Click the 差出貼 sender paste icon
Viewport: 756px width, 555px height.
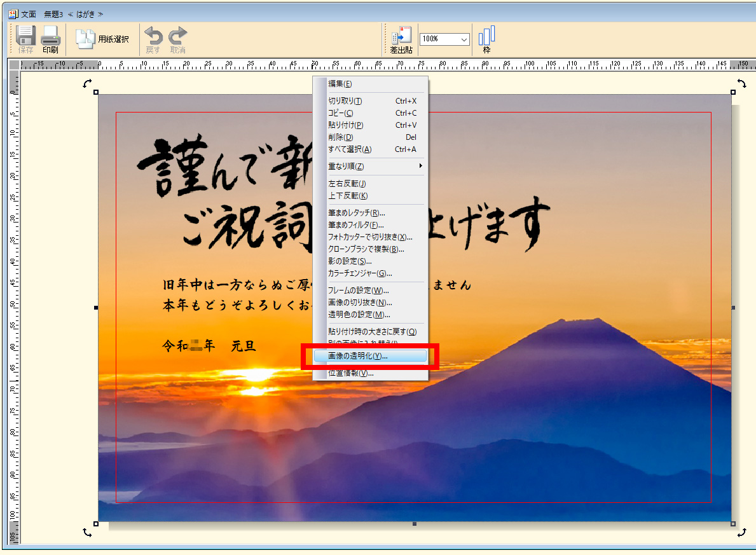pyautogui.click(x=401, y=39)
